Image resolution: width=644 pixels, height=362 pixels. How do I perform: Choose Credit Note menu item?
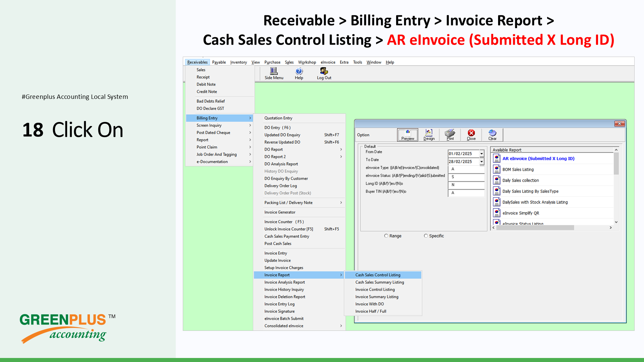[x=220, y=92]
